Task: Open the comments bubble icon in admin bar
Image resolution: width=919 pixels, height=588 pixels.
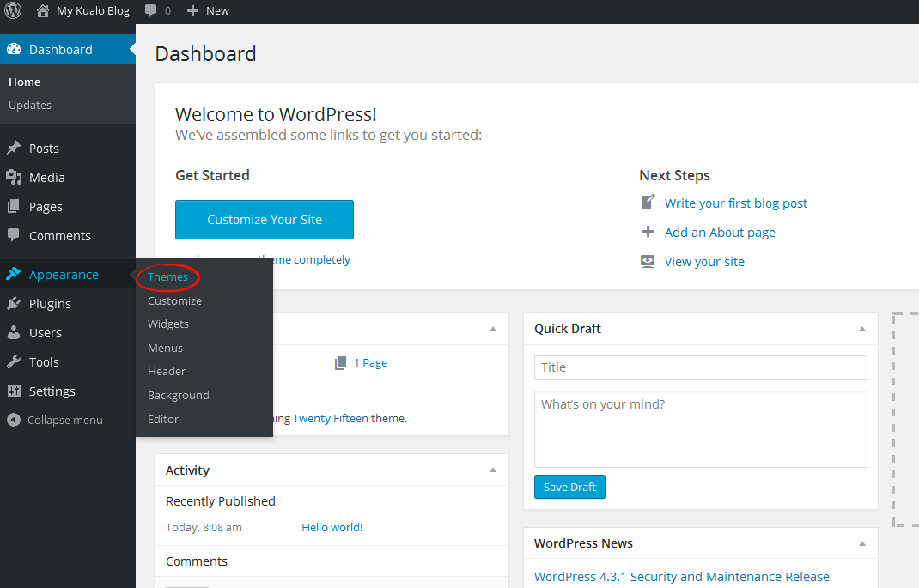Action: pyautogui.click(x=150, y=10)
